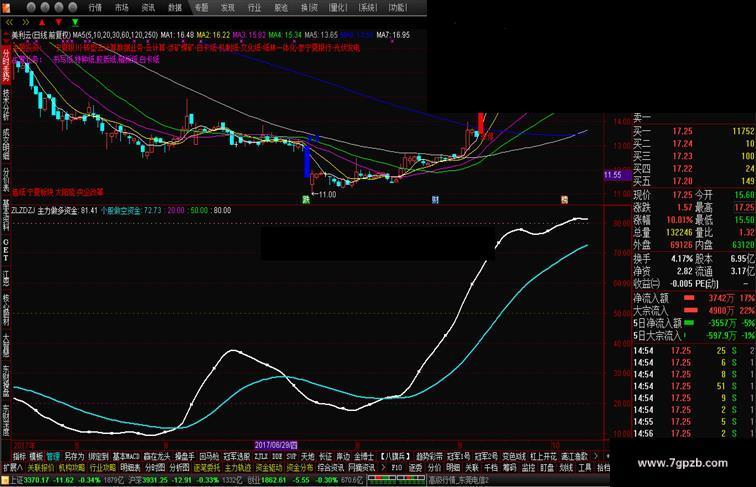Click the application logo icon in title bar
Screen dimensions: 756x487
click(x=5, y=7)
